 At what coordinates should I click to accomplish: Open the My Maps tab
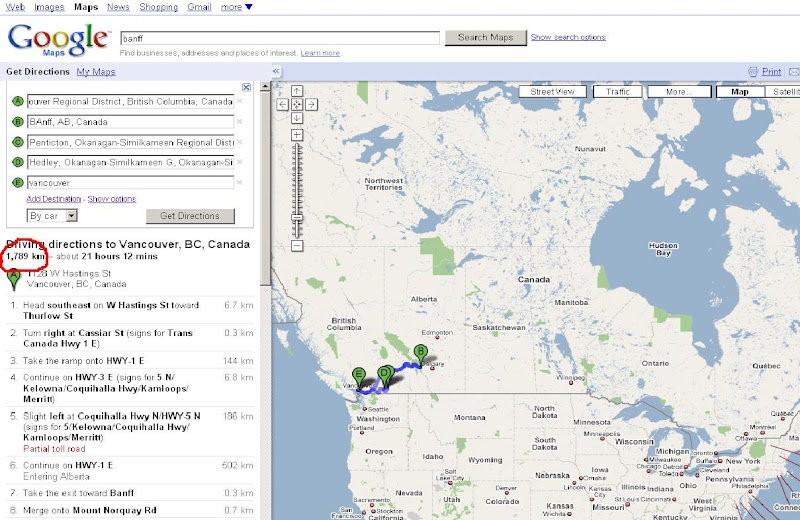[96, 72]
